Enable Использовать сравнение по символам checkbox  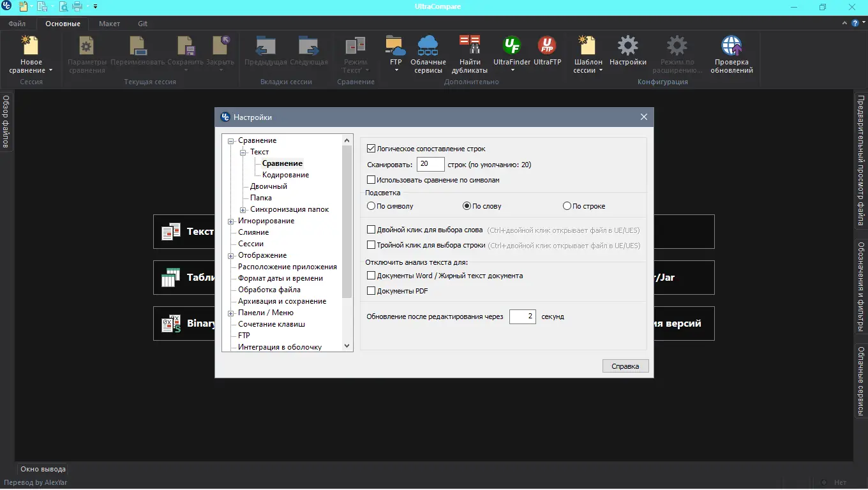click(x=371, y=180)
